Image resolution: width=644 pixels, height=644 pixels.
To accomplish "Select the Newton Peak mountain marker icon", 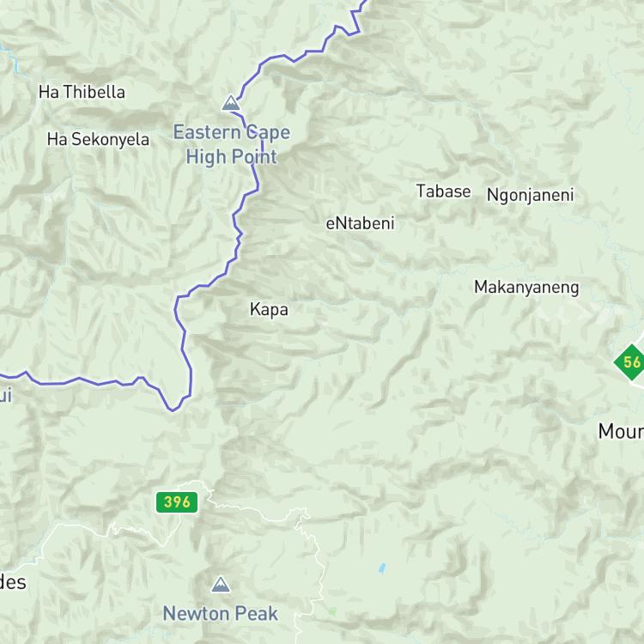I will coord(221,585).
